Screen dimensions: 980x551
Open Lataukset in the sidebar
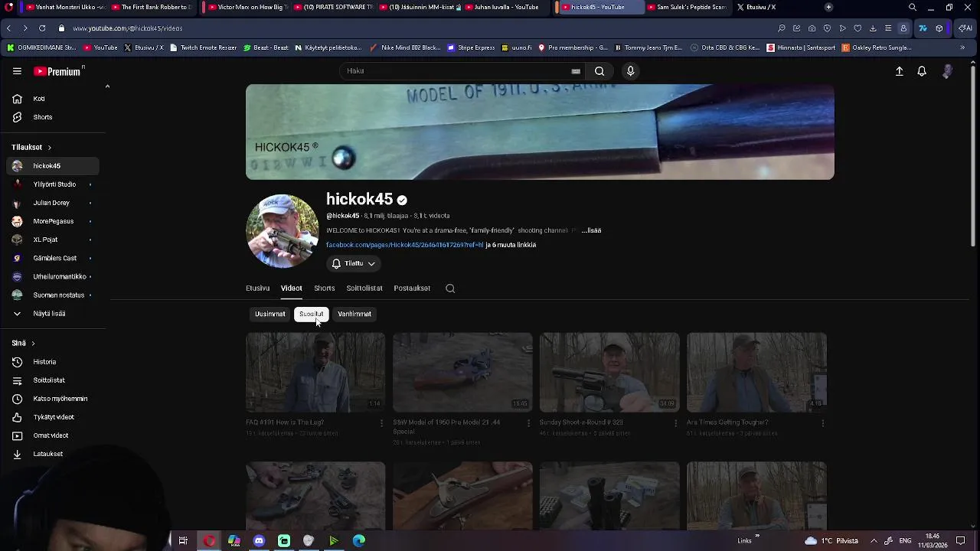(53, 454)
